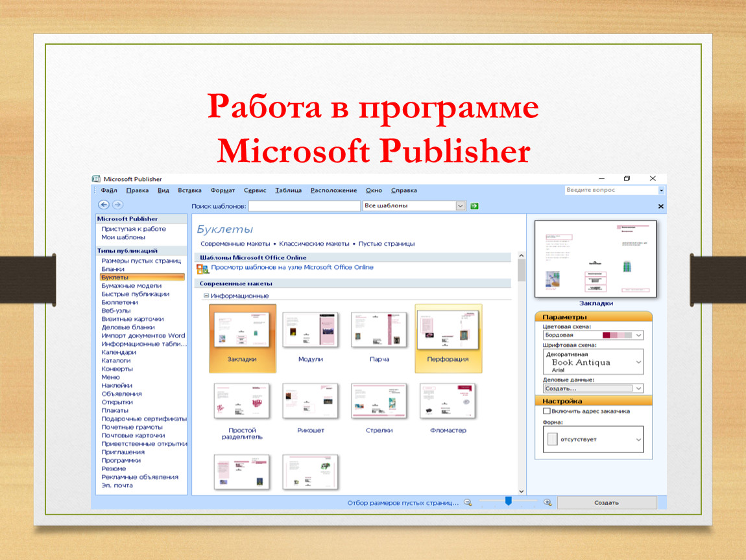Image resolution: width=746 pixels, height=560 pixels.
Task: Open the Шрифтовая схема Book Antiqua dropdown
Action: point(638,362)
